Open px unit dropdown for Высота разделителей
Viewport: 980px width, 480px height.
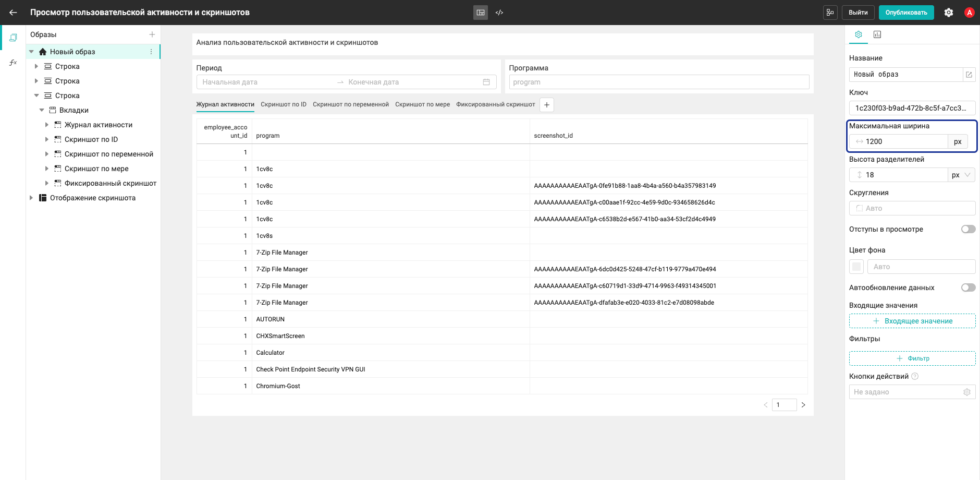coord(961,175)
